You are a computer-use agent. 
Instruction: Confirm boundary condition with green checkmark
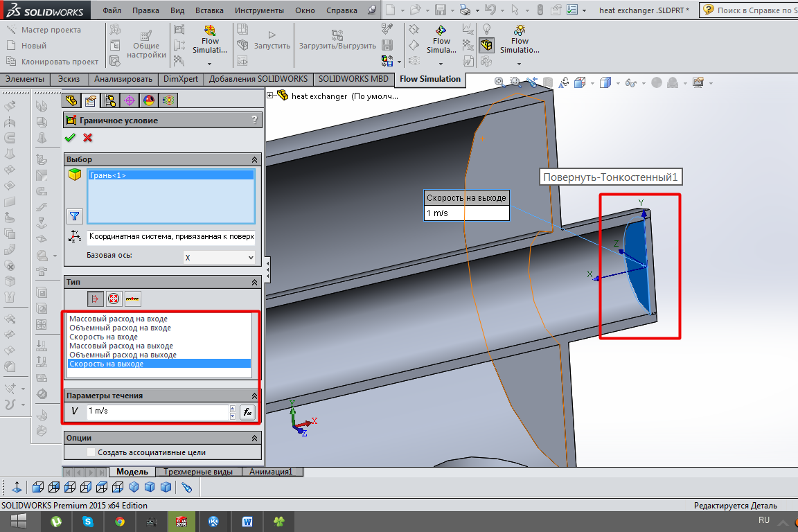pyautogui.click(x=70, y=137)
